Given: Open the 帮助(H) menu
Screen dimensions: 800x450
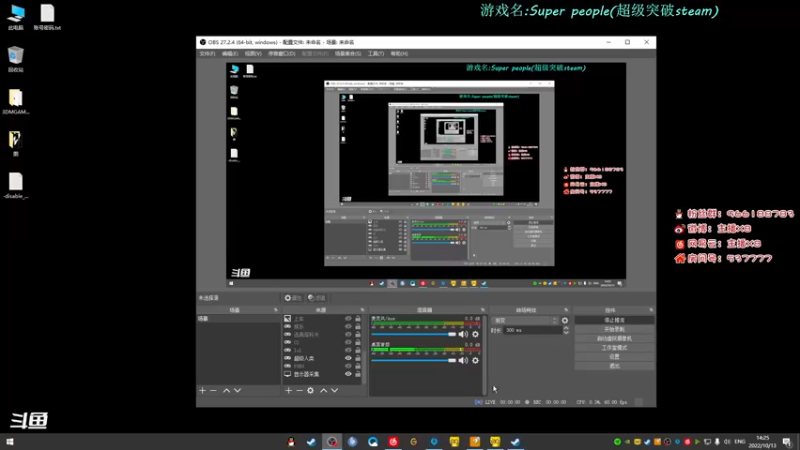Looking at the screenshot, I should point(399,54).
